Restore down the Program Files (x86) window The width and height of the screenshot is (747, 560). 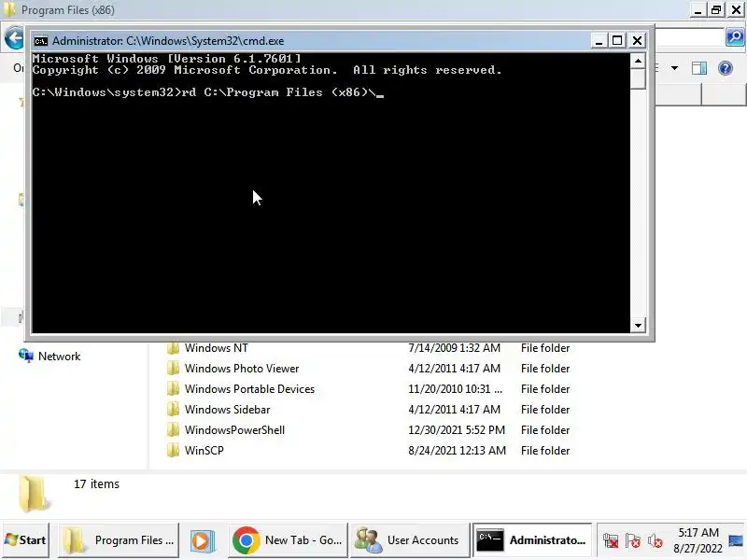pyautogui.click(x=716, y=10)
